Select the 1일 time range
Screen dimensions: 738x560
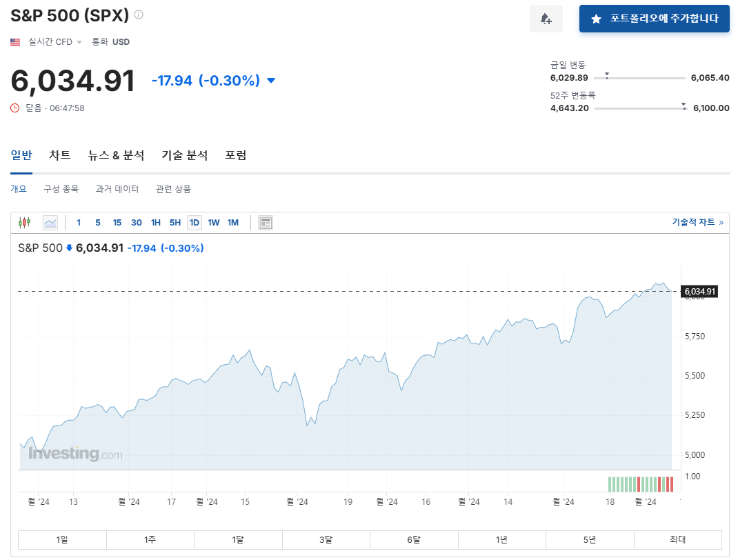62,540
